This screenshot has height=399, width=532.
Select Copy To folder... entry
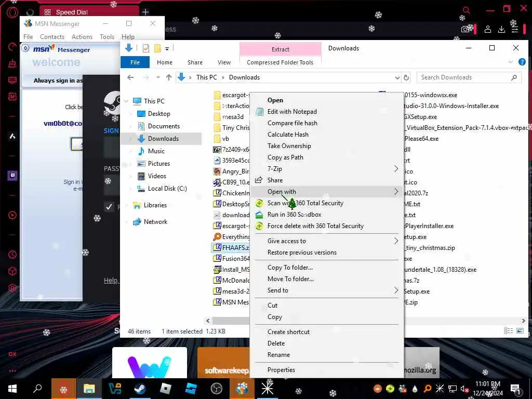(x=290, y=268)
